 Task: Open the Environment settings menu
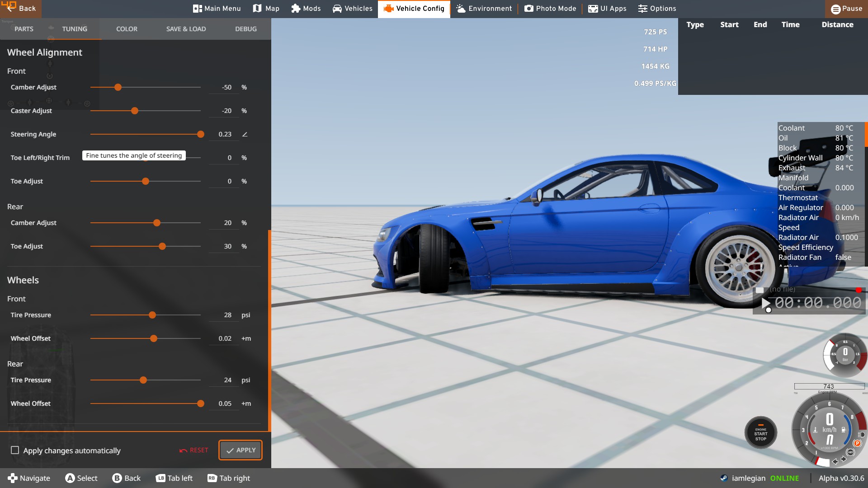click(484, 9)
